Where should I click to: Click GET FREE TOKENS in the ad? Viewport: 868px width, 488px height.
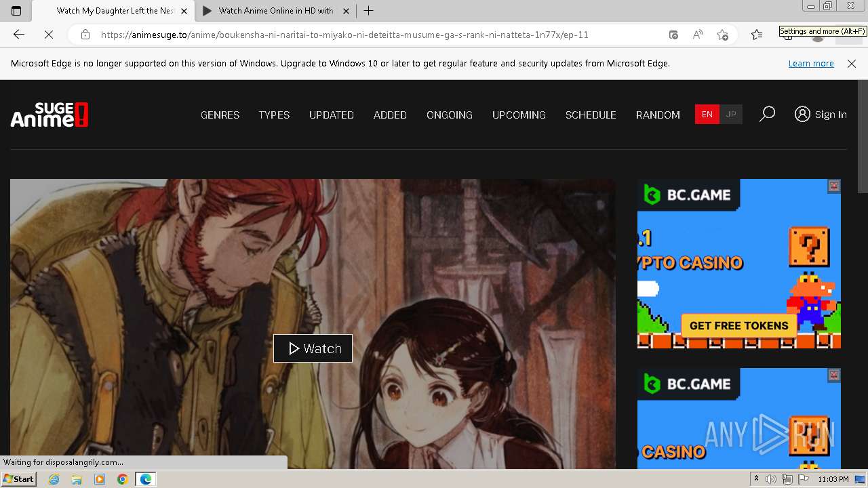(738, 326)
